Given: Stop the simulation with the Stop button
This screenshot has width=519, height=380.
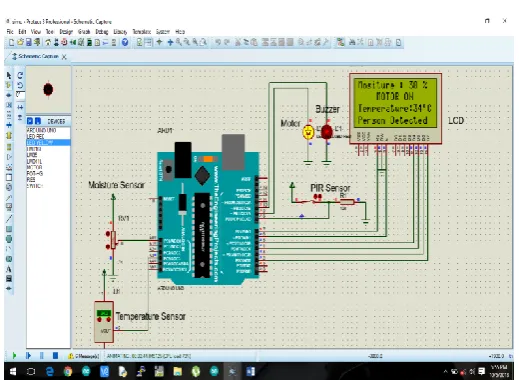Looking at the screenshot, I should pos(55,356).
